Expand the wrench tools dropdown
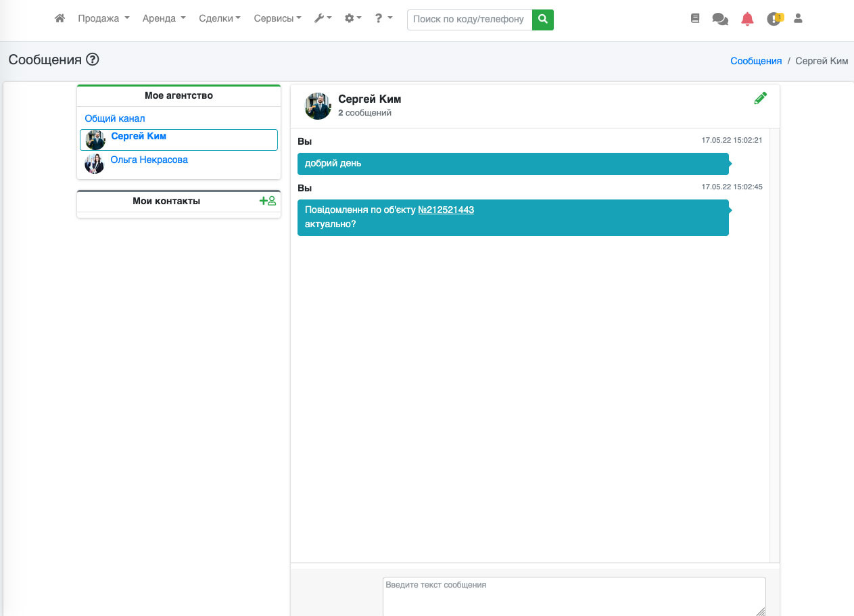The width and height of the screenshot is (854, 616). [323, 19]
